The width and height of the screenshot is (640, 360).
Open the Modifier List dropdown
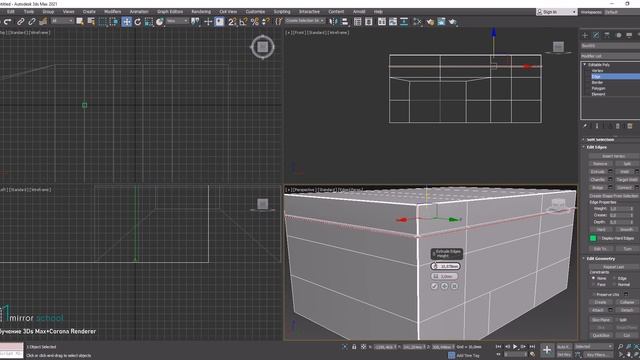point(611,56)
